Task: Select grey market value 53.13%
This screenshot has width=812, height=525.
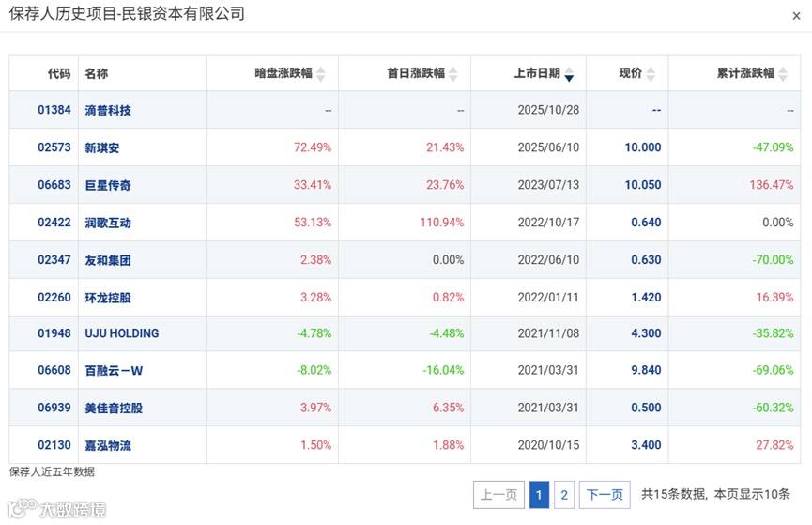Action: (313, 223)
